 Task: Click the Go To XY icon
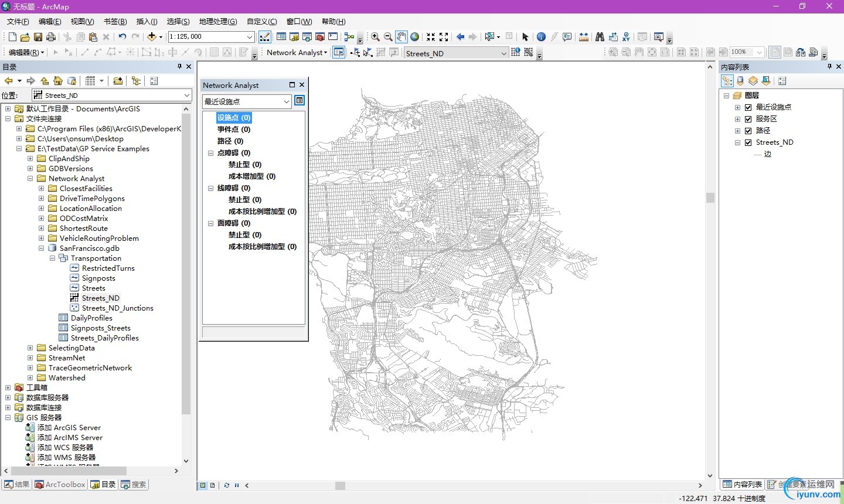(x=626, y=37)
